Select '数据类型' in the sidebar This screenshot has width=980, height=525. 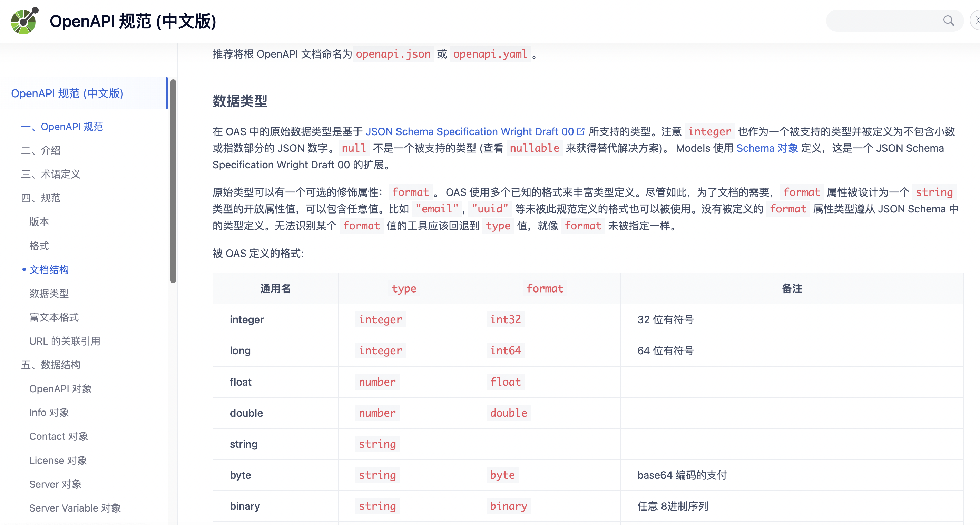pos(49,294)
